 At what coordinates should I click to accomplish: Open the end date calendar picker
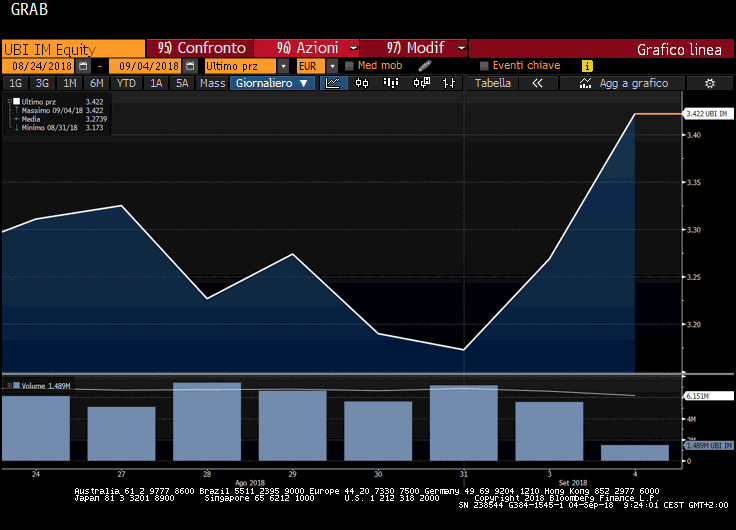(190, 66)
